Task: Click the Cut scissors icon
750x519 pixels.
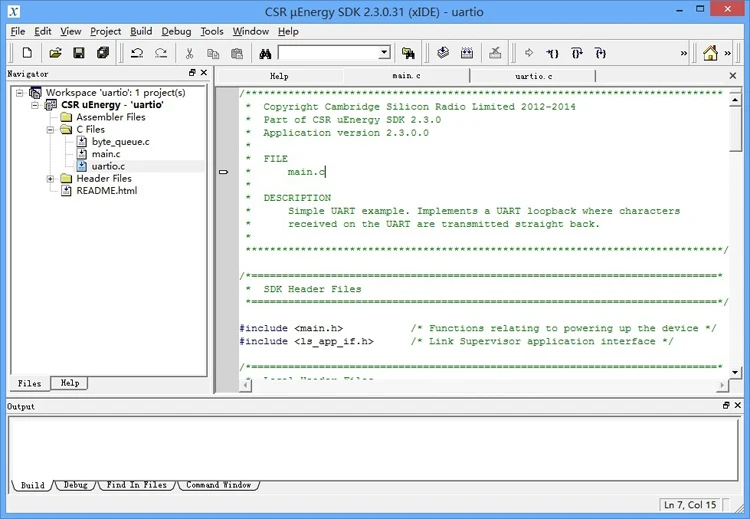Action: (x=189, y=53)
